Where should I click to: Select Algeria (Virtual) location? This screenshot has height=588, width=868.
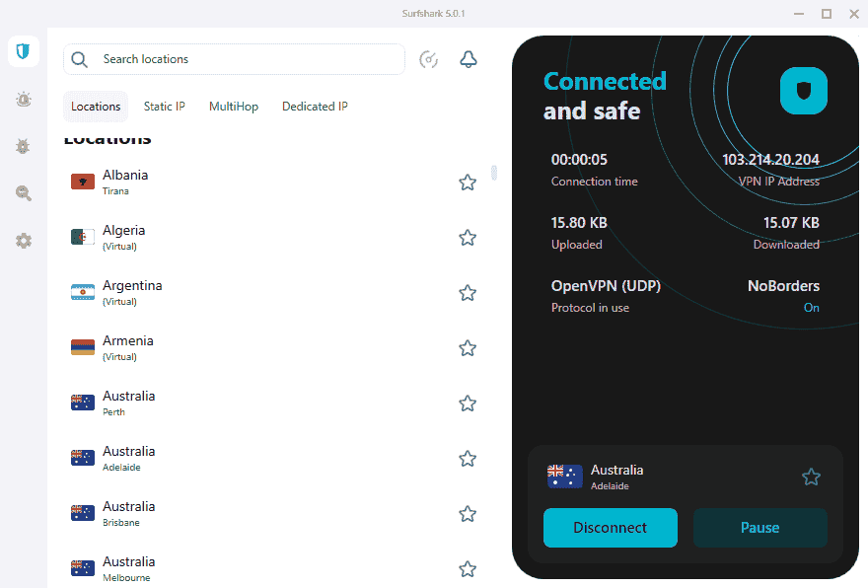coord(274,238)
